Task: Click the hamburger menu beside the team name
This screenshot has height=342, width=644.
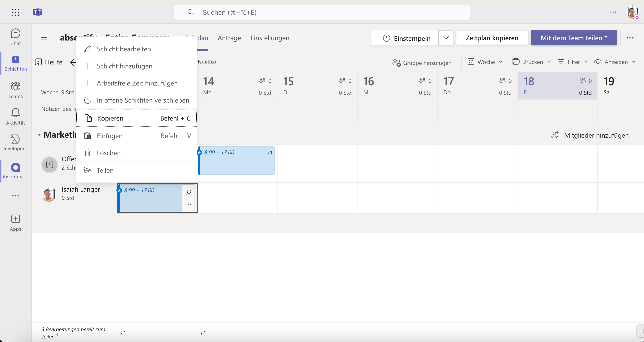Action: [x=44, y=37]
